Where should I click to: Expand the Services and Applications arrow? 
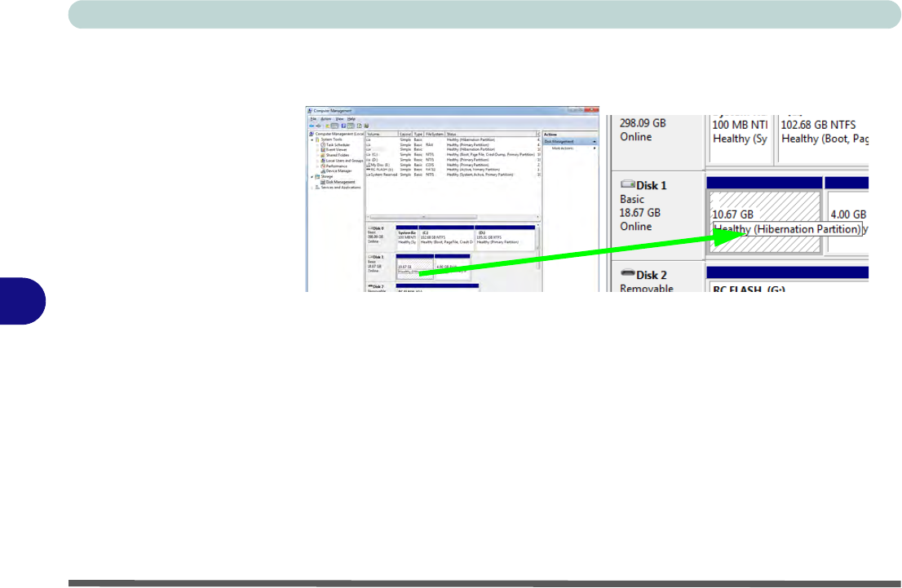pos(312,188)
